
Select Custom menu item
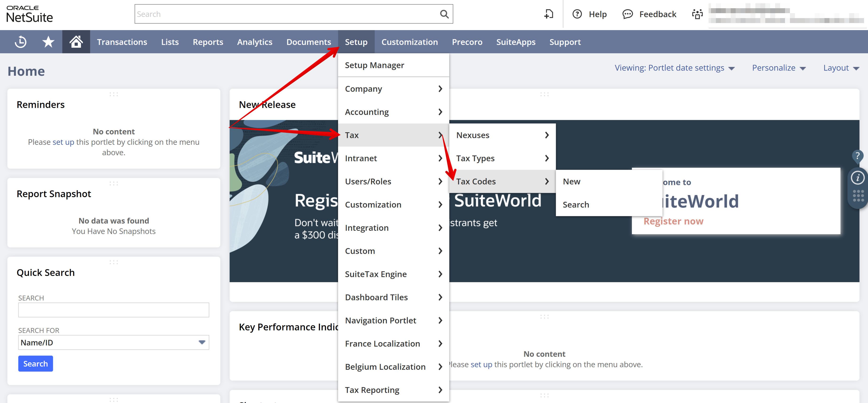coord(393,251)
